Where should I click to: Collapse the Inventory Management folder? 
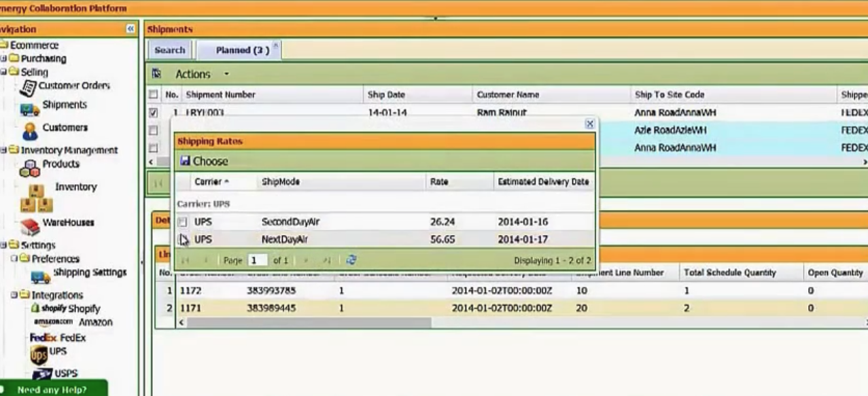click(3, 150)
